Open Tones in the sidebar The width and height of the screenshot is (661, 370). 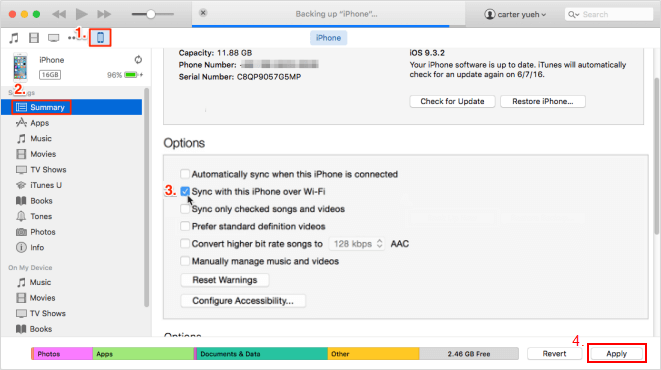coord(41,217)
